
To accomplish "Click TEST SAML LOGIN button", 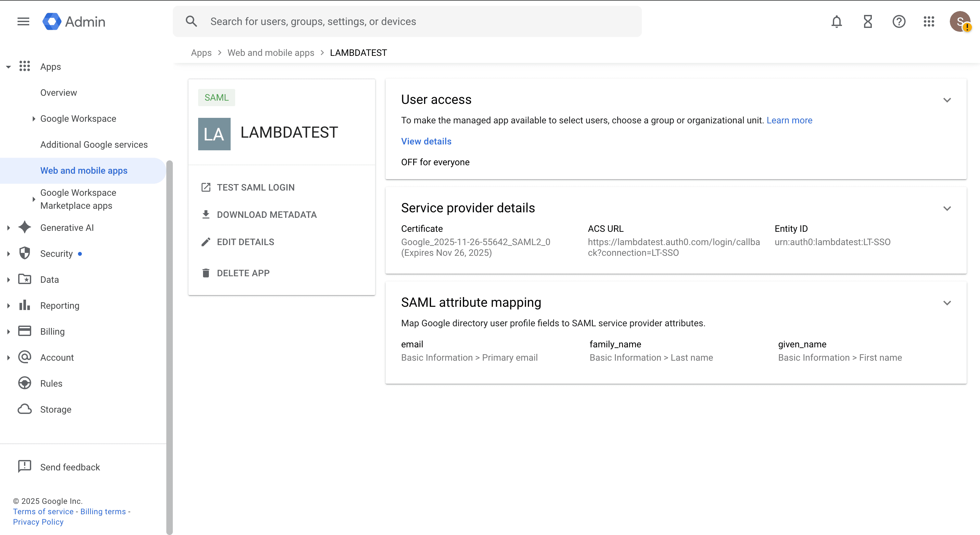I will point(255,187).
